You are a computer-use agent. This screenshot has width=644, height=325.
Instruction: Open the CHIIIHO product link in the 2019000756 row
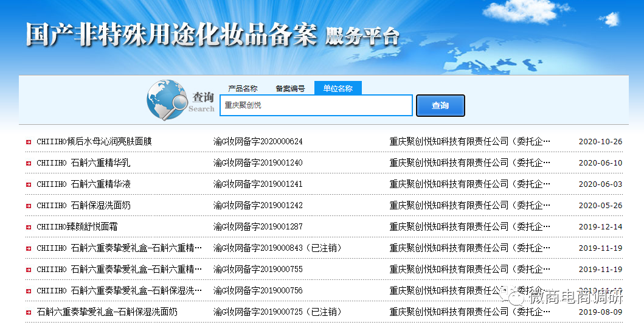(119, 291)
